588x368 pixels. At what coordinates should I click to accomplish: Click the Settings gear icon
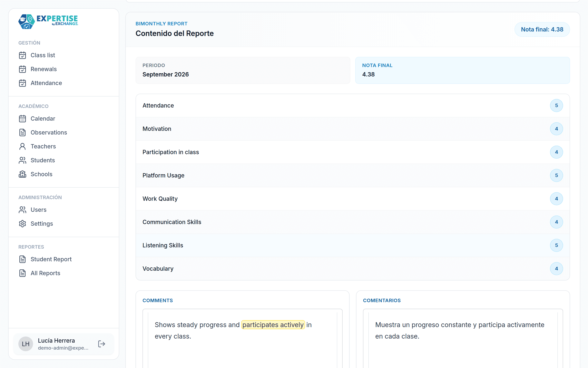click(22, 223)
